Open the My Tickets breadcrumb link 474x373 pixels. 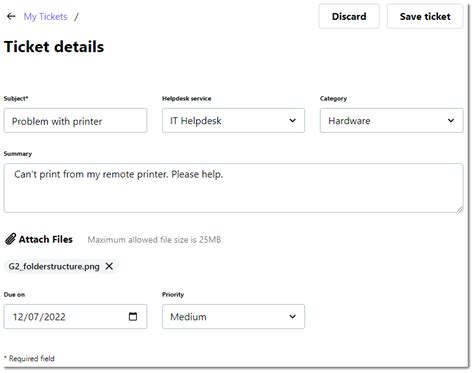tap(45, 17)
